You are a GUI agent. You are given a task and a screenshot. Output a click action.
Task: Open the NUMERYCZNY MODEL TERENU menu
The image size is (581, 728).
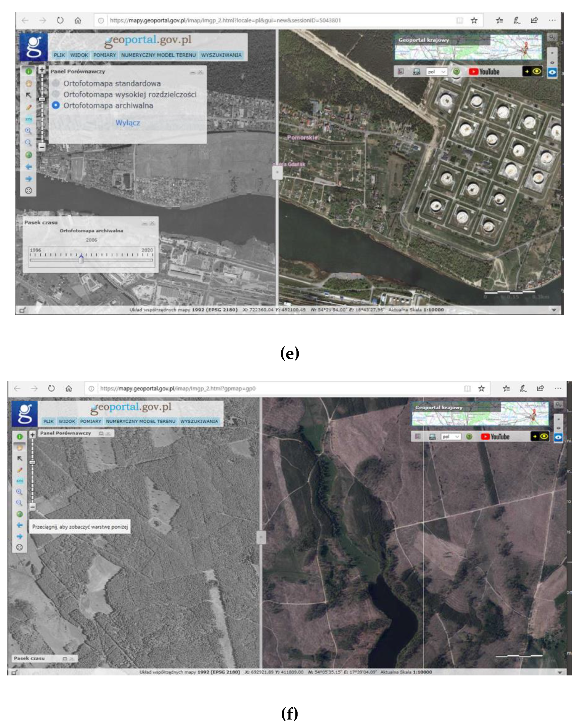pos(159,55)
